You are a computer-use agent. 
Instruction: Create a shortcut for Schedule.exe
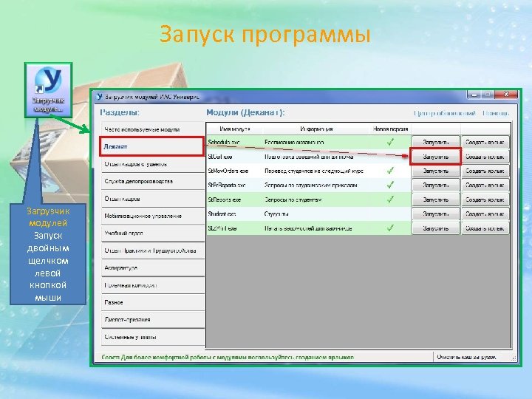pos(485,142)
